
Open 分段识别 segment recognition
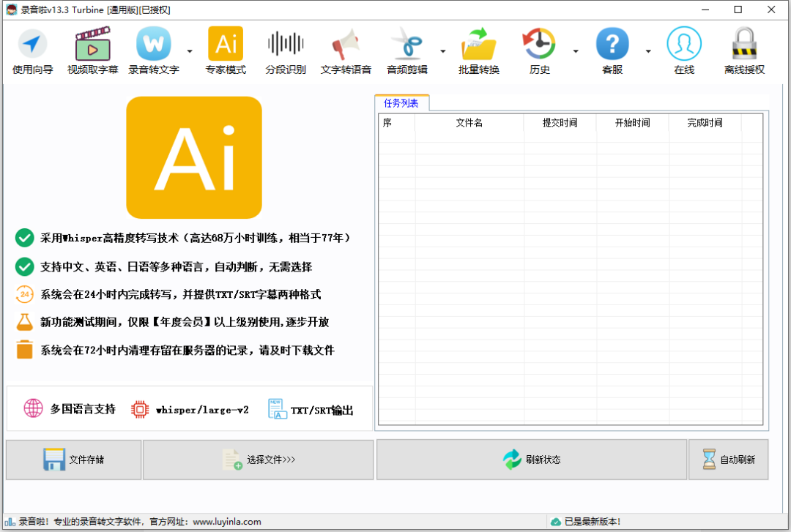(286, 51)
